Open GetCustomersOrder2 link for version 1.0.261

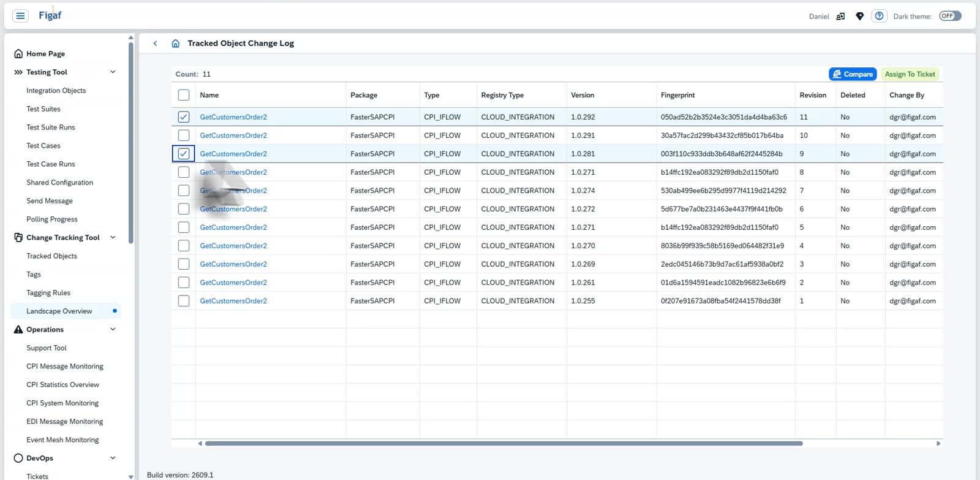click(x=233, y=283)
